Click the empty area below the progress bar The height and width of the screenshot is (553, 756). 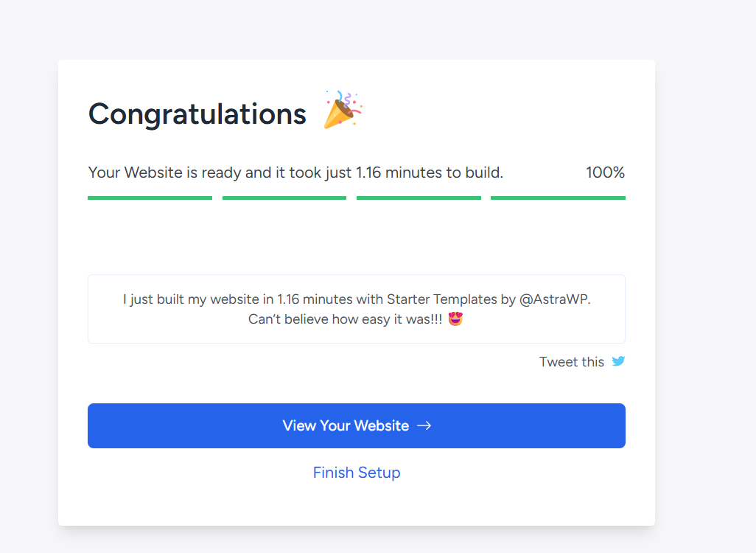357,237
